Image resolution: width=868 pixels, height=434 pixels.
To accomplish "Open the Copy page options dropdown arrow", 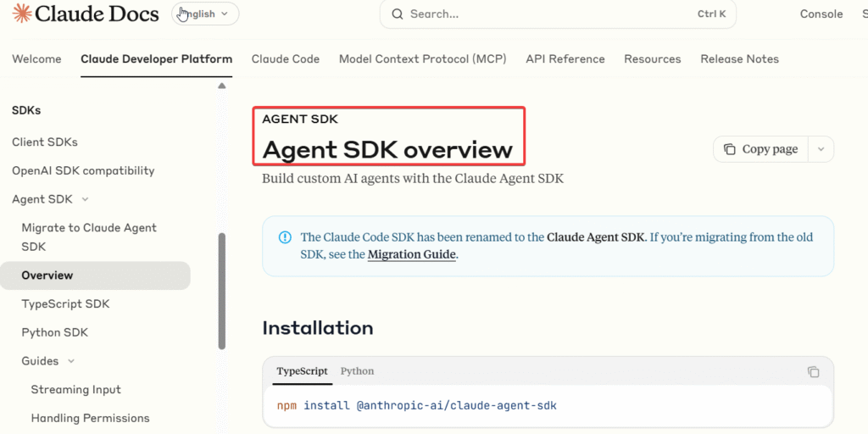I will click(x=821, y=149).
